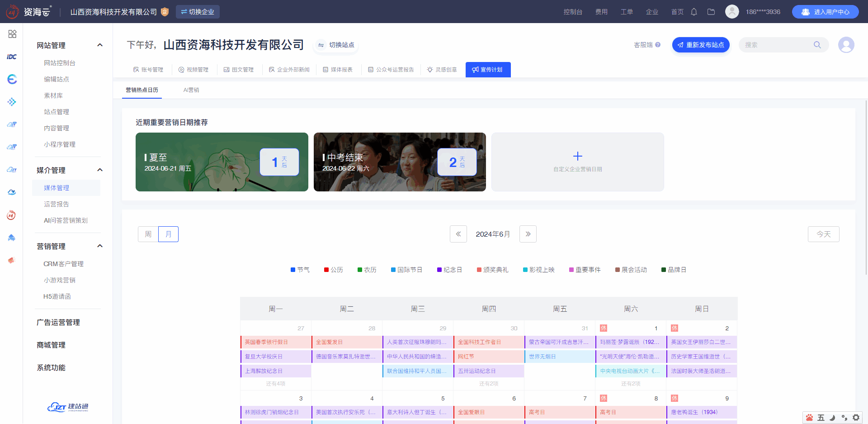Open the 图文管理 tab
Viewport: 868px width, 424px height.
tap(239, 70)
